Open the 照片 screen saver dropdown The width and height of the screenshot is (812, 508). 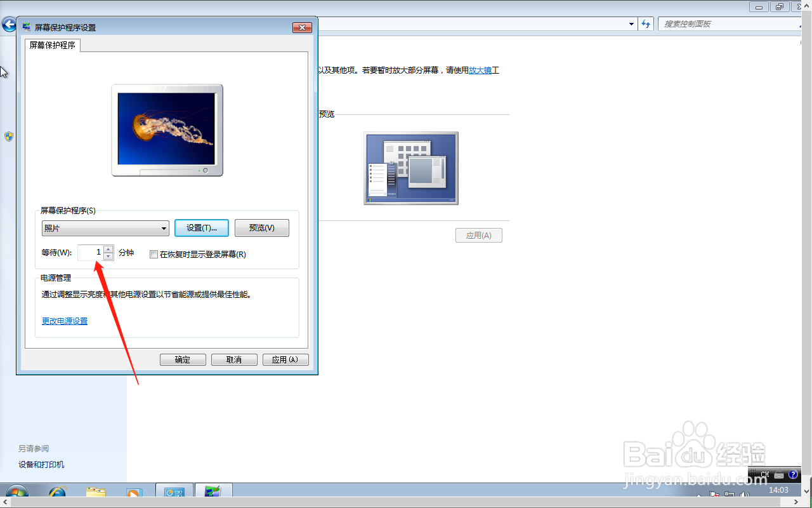[105, 228]
